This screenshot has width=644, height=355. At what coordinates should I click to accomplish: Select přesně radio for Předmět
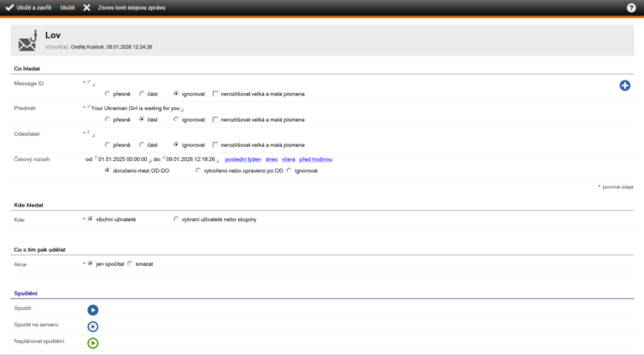click(x=107, y=119)
